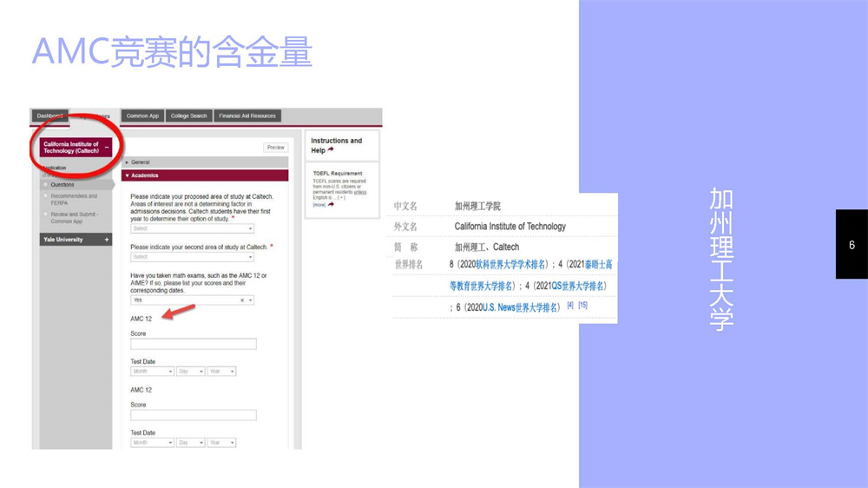Click the first AMC 12 Score field
This screenshot has height=488, width=868.
pos(194,344)
